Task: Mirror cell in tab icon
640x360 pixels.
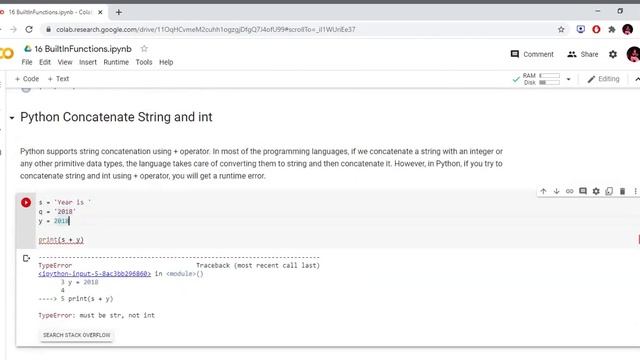Action: coord(609,191)
